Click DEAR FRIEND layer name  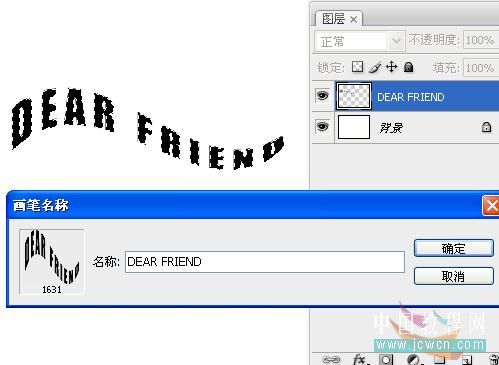click(x=411, y=97)
